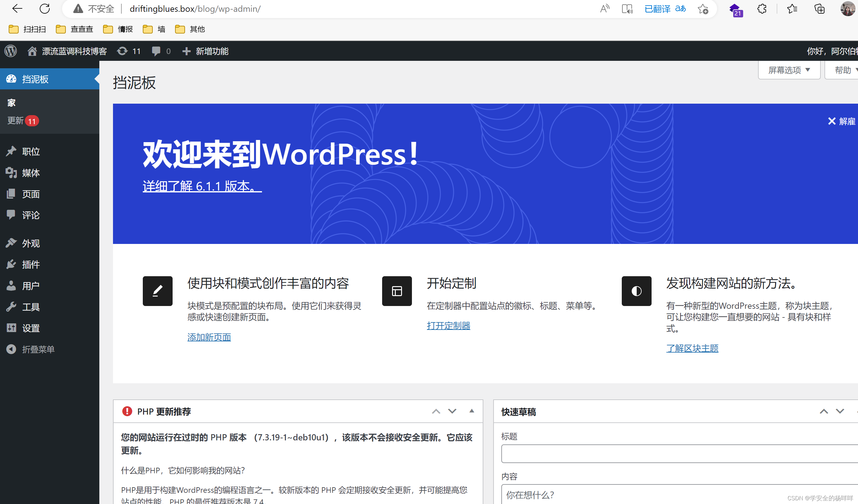
Task: Visit site via home icon 漂流蓝调科技博客
Action: [67, 51]
